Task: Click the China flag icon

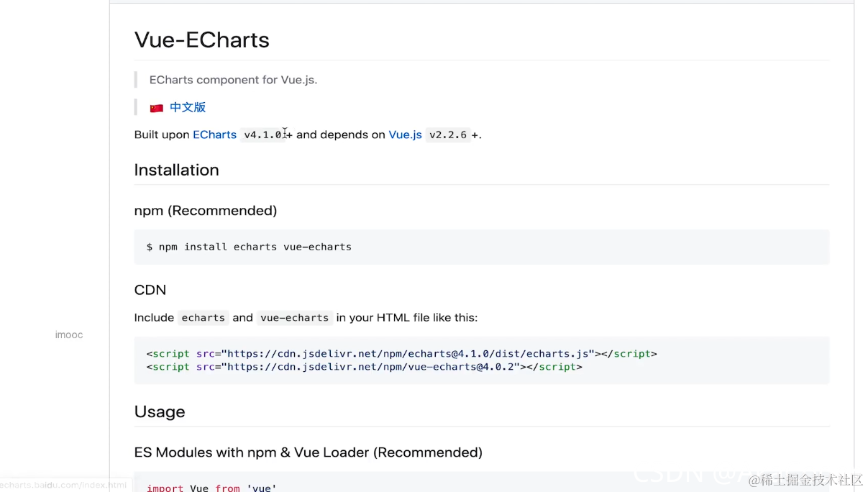Action: click(156, 108)
